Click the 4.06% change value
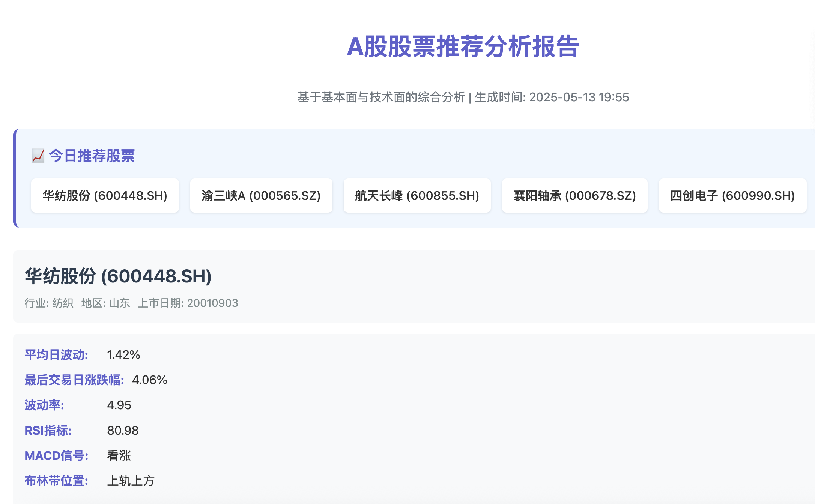 [x=150, y=380]
